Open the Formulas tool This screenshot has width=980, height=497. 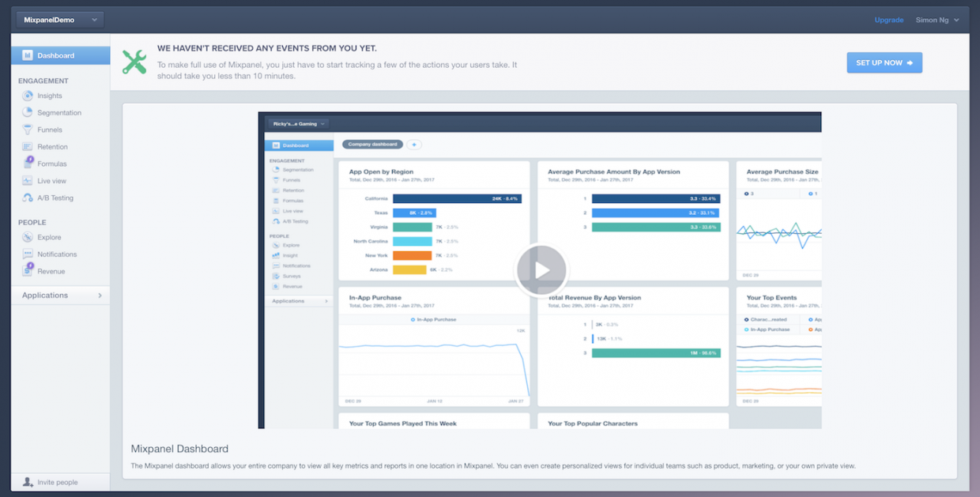pos(51,164)
